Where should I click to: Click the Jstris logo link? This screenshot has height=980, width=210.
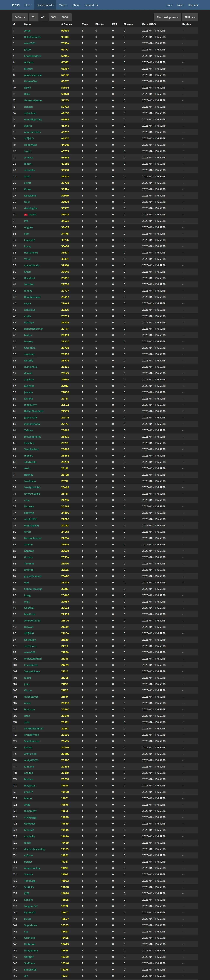pyautogui.click(x=16, y=5)
